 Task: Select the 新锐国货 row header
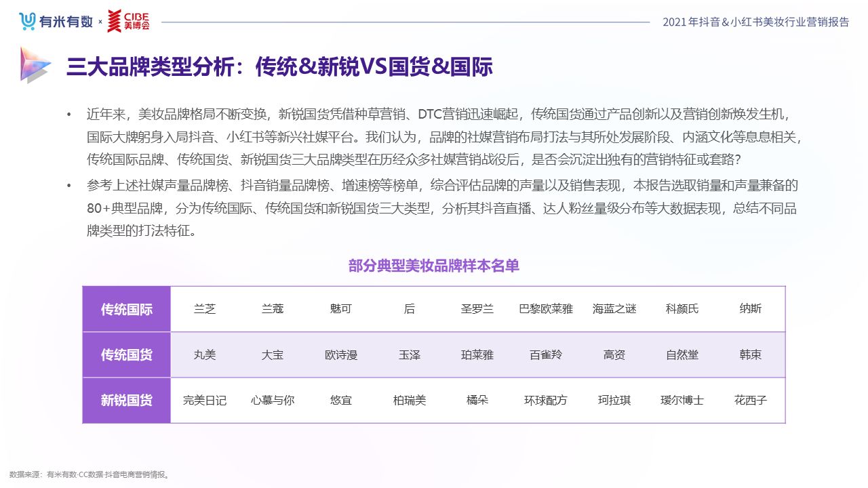pyautogui.click(x=127, y=401)
